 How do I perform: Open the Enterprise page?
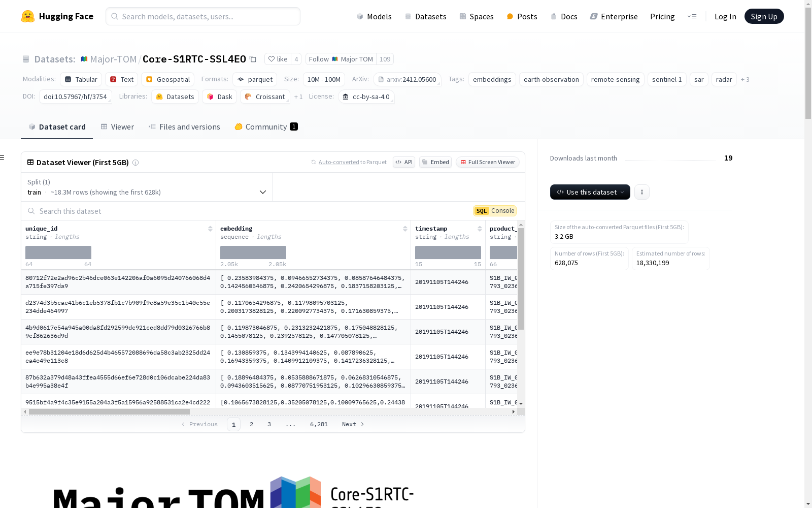tap(614, 16)
